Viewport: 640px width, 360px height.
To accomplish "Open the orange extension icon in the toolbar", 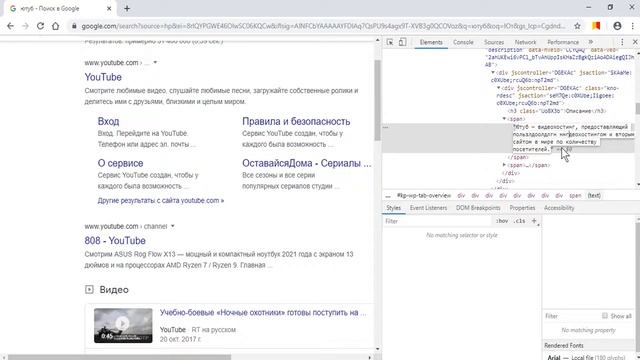I will [x=596, y=26].
